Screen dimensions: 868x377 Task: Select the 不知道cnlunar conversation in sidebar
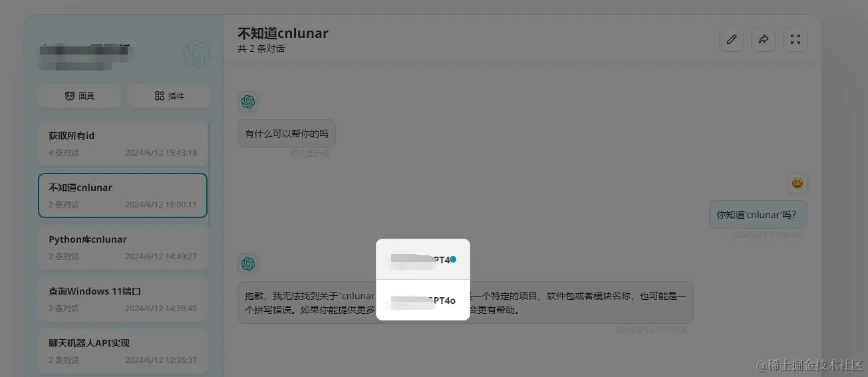pos(122,195)
